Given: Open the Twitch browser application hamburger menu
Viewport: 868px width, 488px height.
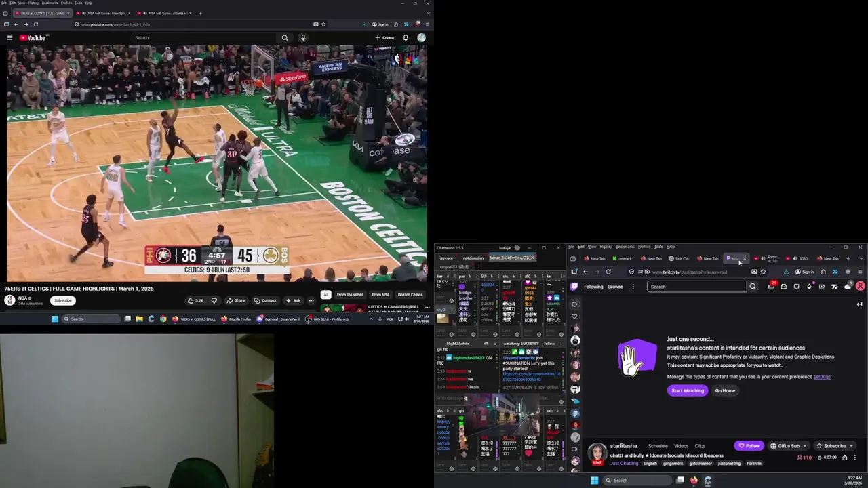Looking at the screenshot, I should [x=861, y=272].
